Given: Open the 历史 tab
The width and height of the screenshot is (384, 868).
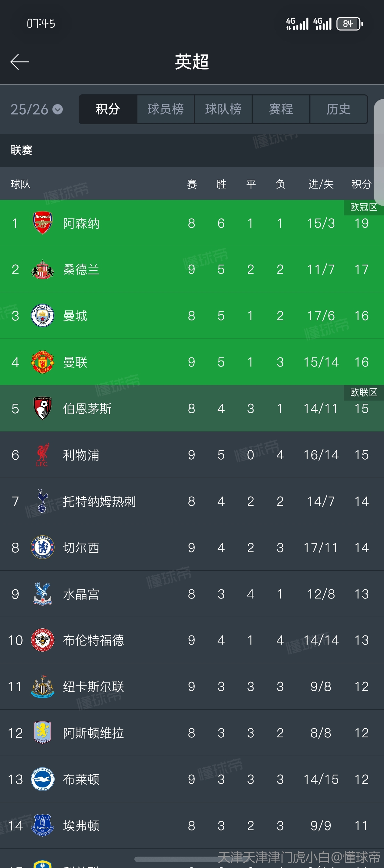Looking at the screenshot, I should 339,109.
